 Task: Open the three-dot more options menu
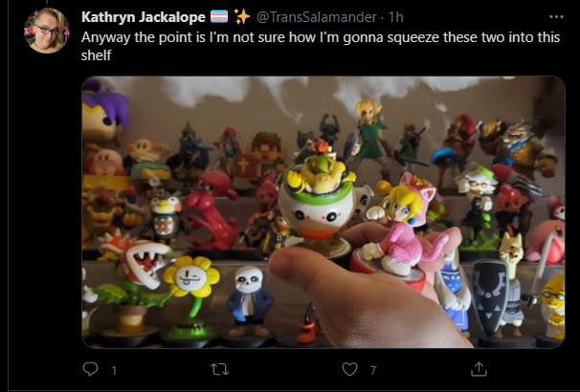pyautogui.click(x=556, y=17)
